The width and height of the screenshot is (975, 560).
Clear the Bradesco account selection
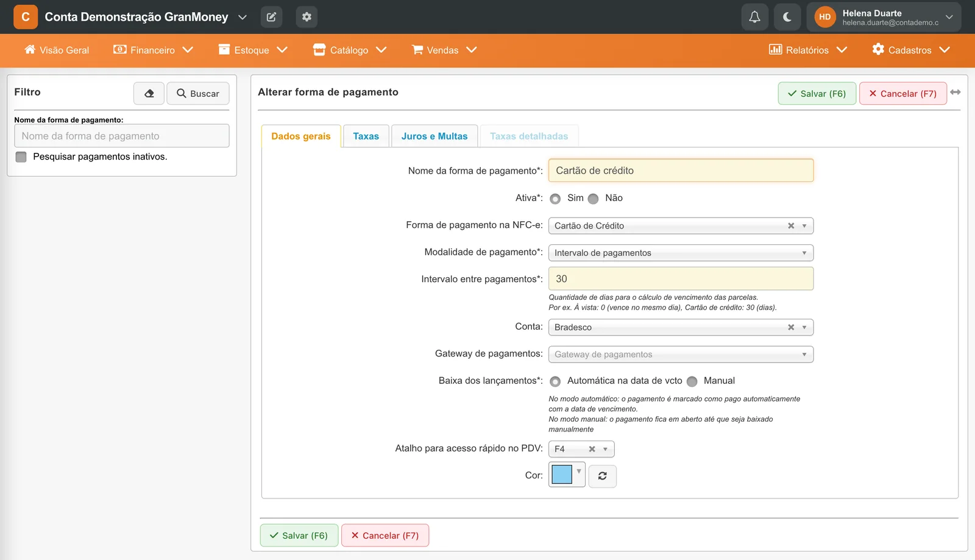click(x=791, y=327)
